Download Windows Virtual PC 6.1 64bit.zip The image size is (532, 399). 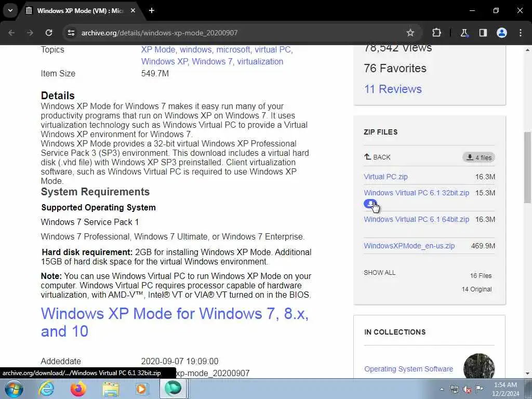[x=416, y=219]
